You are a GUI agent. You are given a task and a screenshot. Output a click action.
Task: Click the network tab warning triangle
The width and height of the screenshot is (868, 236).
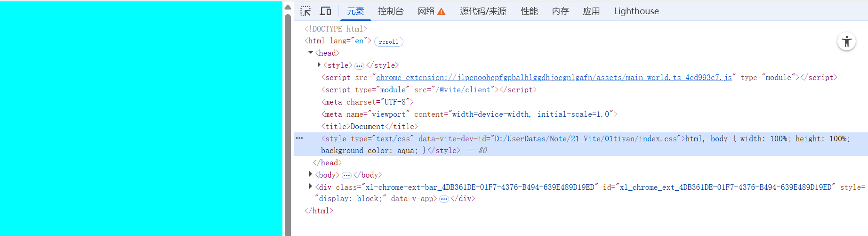pyautogui.click(x=442, y=12)
